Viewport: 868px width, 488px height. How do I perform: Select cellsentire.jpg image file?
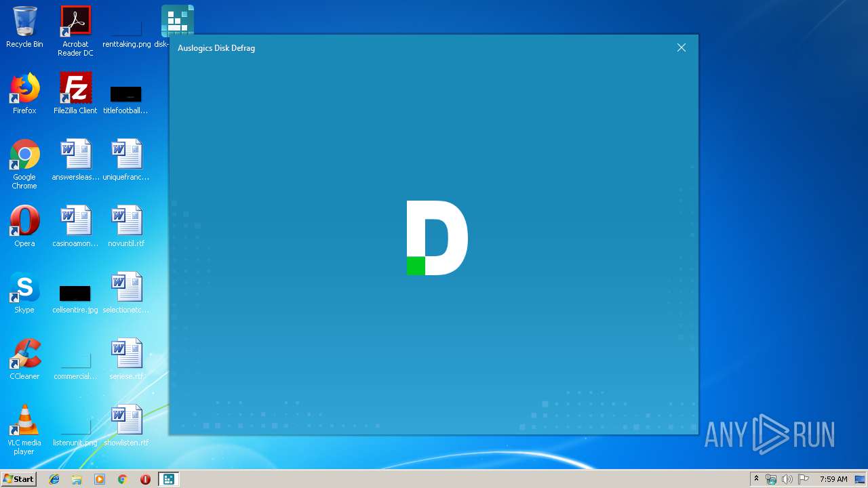pos(75,299)
